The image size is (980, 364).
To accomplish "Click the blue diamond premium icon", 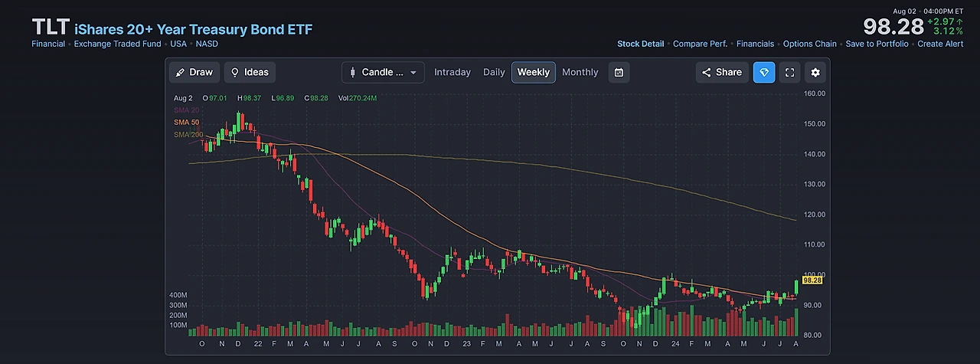I will [x=764, y=72].
